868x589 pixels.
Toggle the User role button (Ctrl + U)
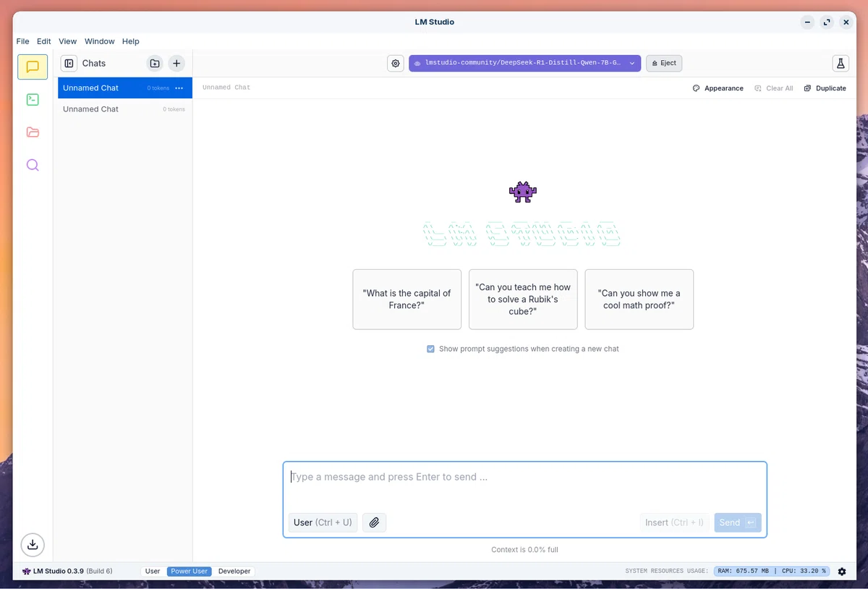click(323, 522)
